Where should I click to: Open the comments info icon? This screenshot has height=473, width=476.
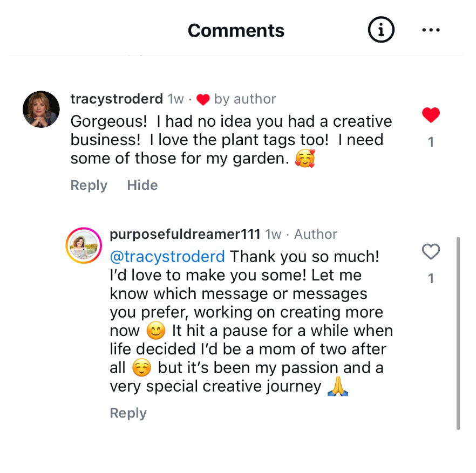(381, 31)
